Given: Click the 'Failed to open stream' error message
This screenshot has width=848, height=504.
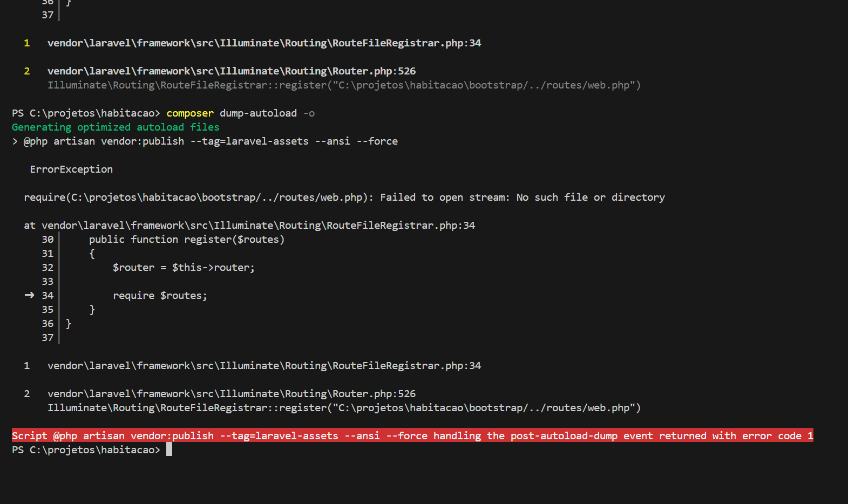Looking at the screenshot, I should (x=444, y=197).
